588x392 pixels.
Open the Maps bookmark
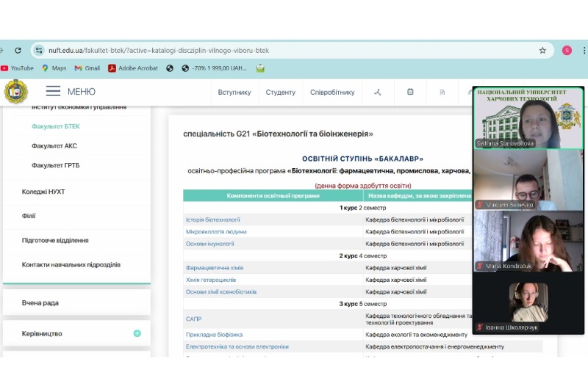tap(54, 68)
